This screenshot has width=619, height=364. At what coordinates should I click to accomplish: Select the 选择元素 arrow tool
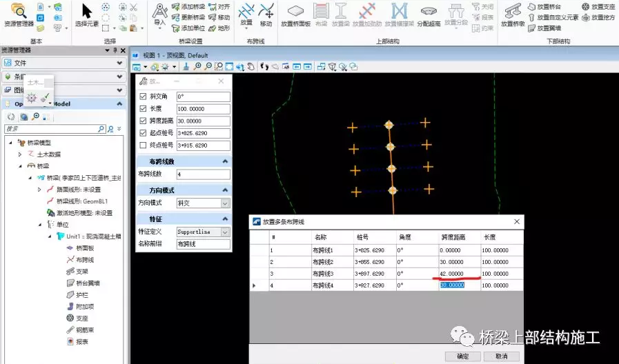87,15
